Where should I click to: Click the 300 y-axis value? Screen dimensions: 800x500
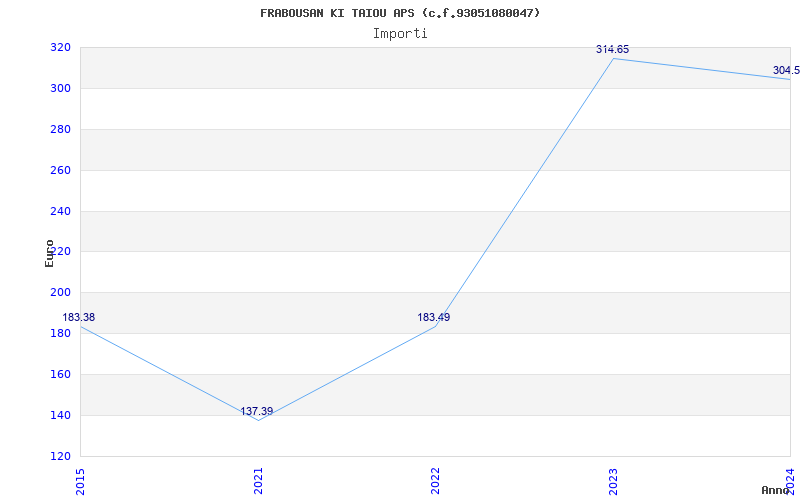[x=60, y=89]
